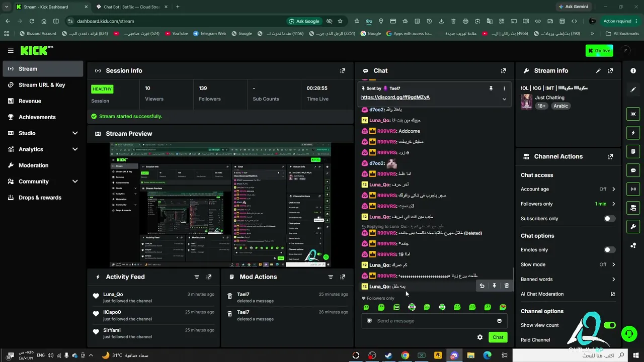Screen dimensions: 644x362
Task: Delete the hovered Luna_Qo chat message
Action: click(507, 286)
